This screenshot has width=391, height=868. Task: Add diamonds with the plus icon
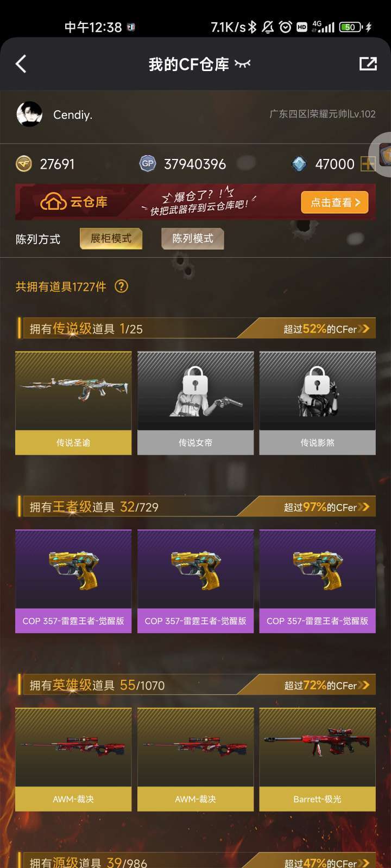pyautogui.click(x=368, y=164)
